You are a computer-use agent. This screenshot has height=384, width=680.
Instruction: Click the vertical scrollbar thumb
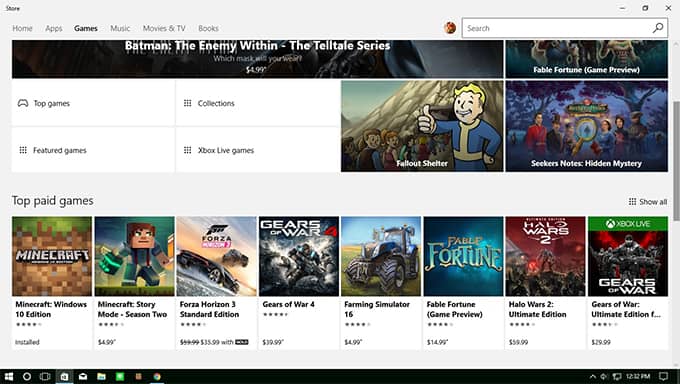(x=676, y=161)
